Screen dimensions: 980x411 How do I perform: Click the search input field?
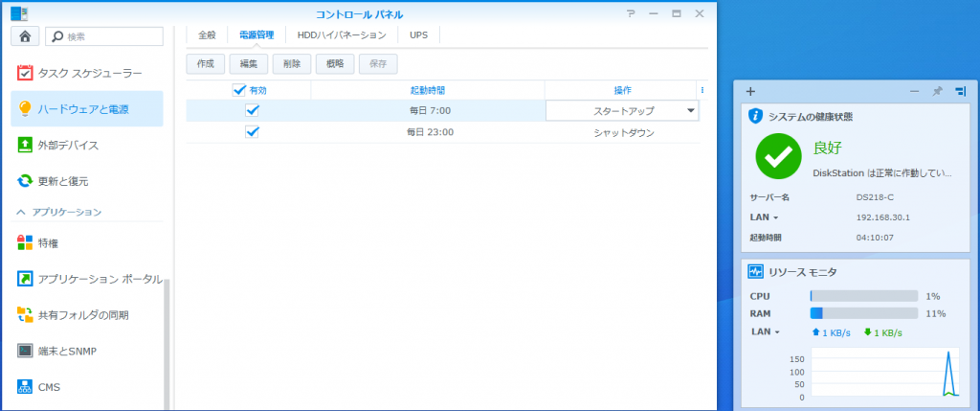tap(104, 36)
